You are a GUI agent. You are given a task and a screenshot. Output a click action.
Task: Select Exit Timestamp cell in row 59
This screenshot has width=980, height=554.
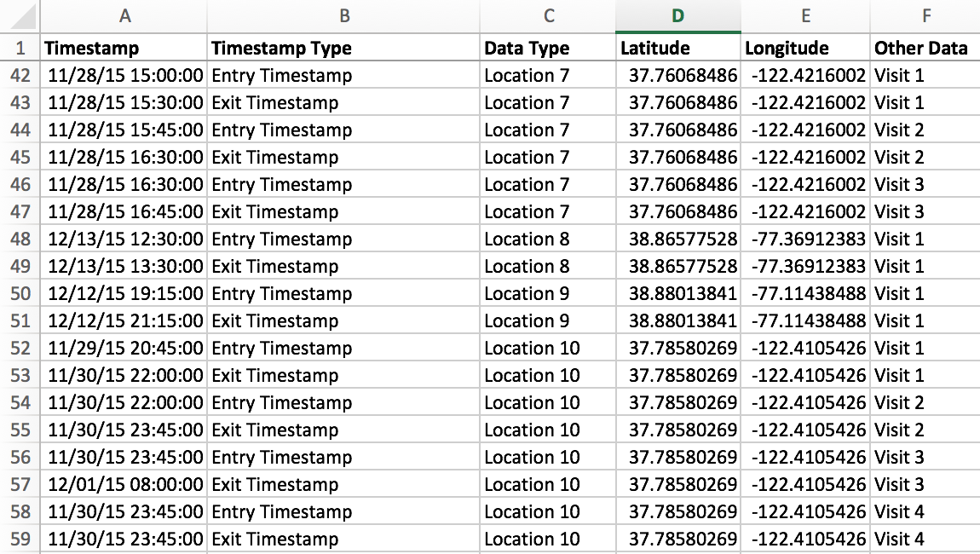[343, 539]
